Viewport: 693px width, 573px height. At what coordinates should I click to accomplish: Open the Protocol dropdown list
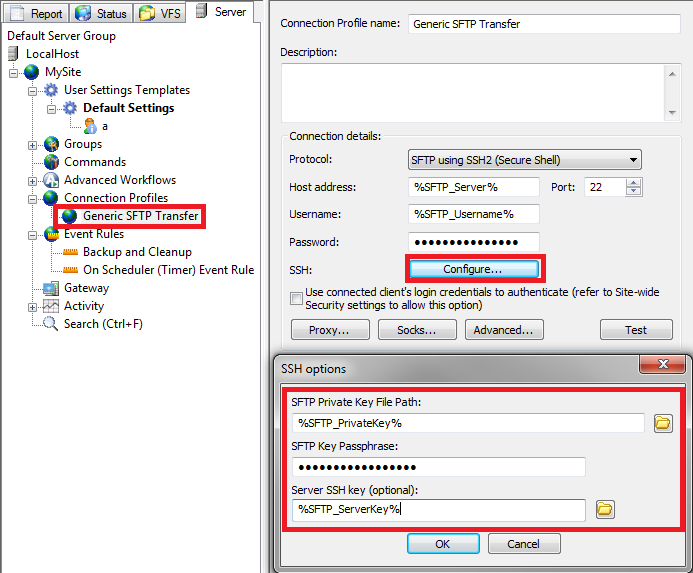pyautogui.click(x=633, y=160)
